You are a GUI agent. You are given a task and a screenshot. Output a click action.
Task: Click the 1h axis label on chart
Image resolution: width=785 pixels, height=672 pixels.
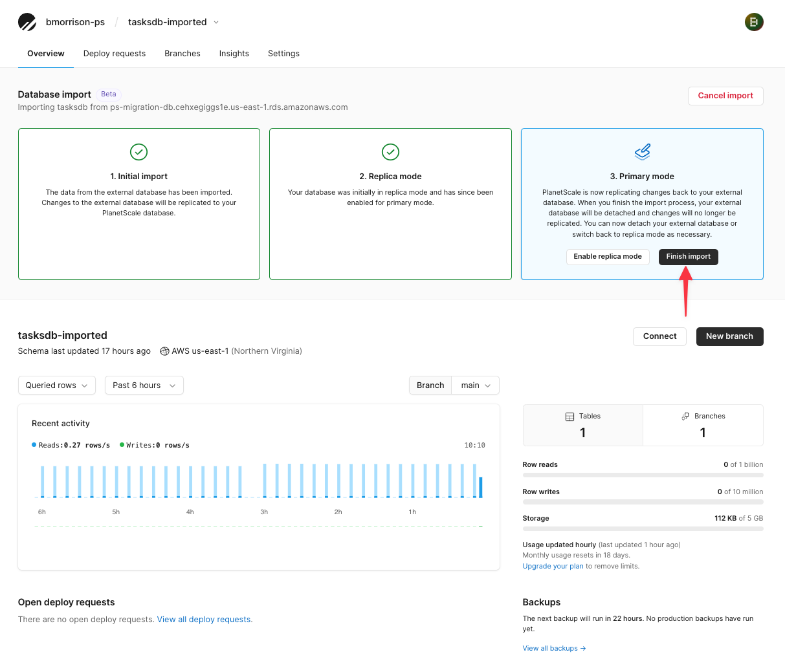412,512
